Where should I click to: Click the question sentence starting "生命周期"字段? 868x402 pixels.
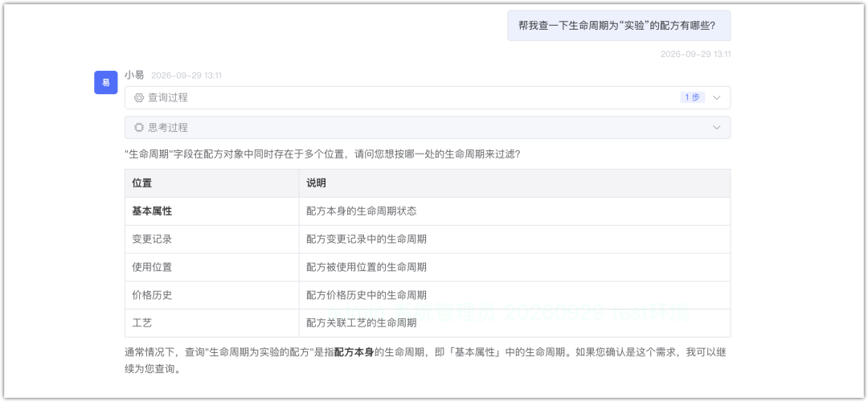[322, 154]
